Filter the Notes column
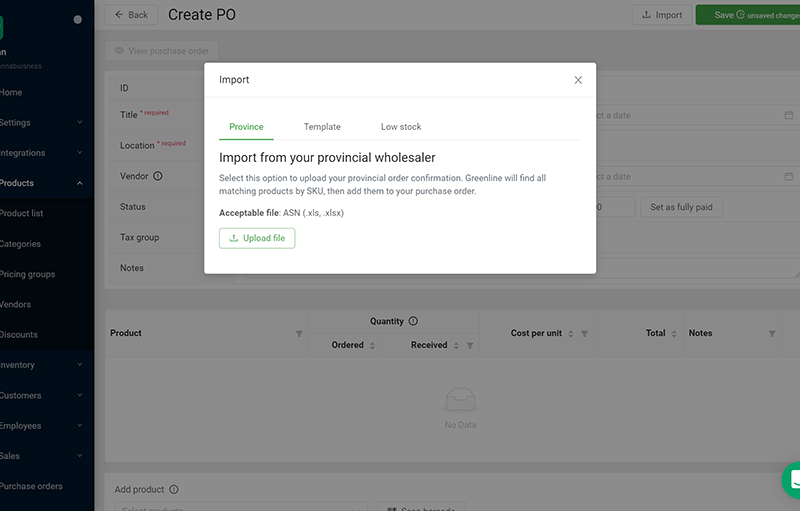Viewport: 800px width, 511px height. 772,334
